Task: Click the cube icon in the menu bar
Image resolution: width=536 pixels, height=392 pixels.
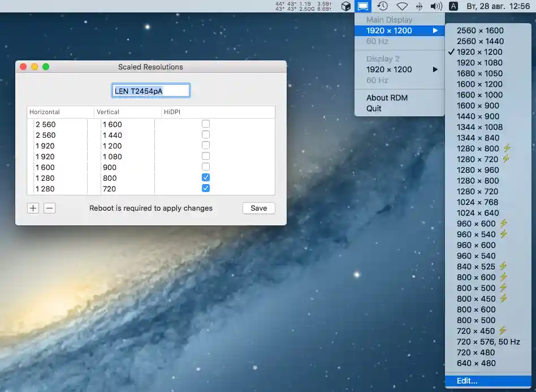Action: coord(345,6)
